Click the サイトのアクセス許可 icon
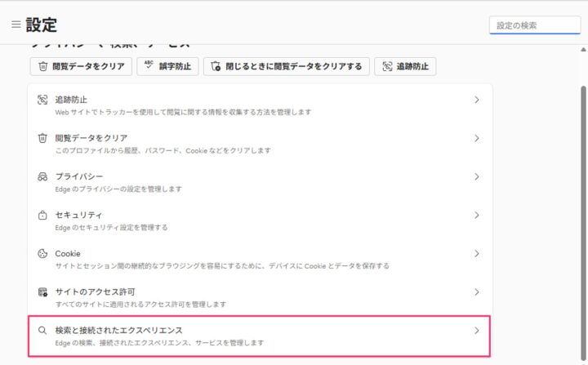 click(42, 292)
